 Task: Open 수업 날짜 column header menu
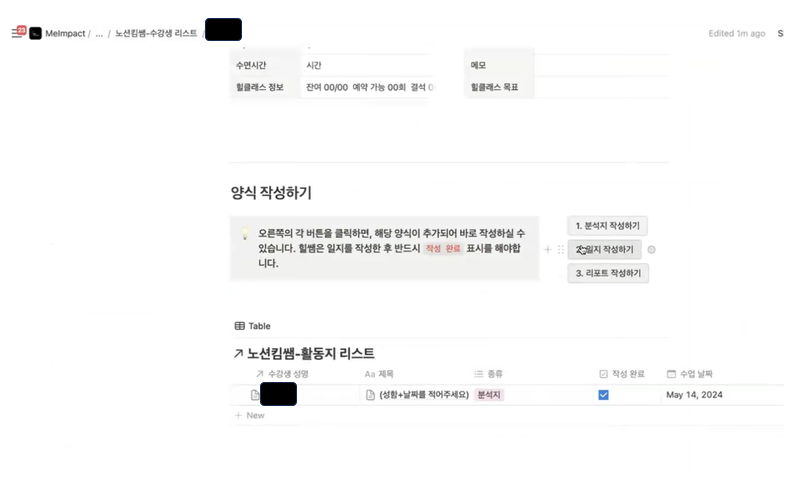(x=690, y=373)
